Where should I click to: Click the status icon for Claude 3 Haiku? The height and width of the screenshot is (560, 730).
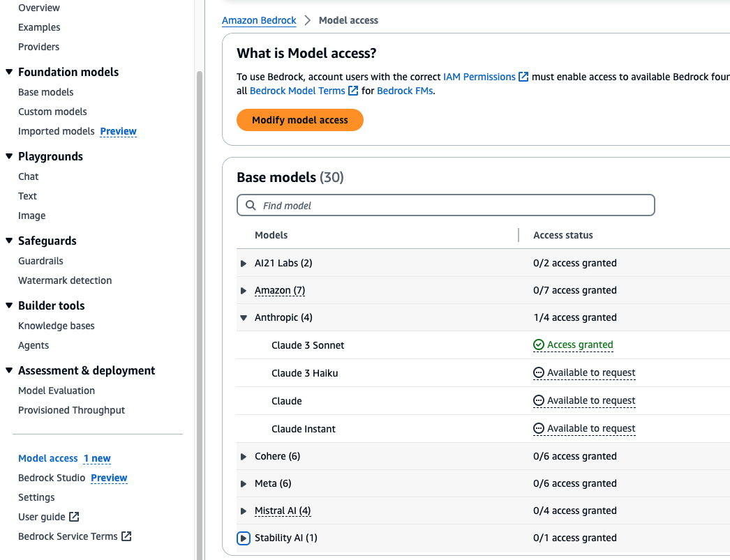[x=538, y=373]
